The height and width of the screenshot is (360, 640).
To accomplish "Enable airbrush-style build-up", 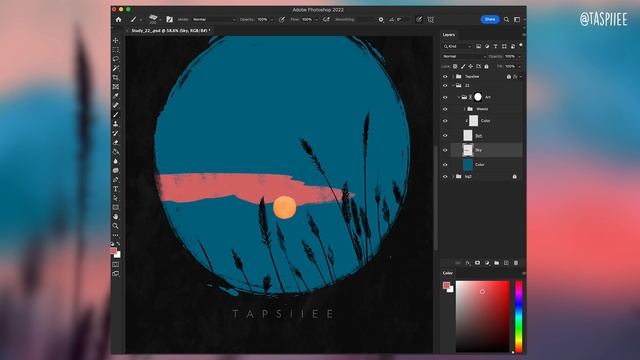I will coord(326,19).
